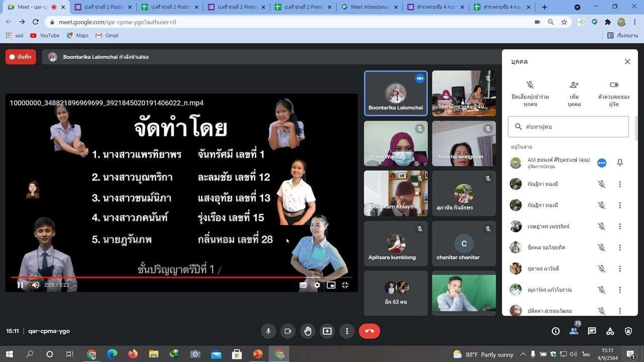End the call with red hang-up button

point(369,331)
